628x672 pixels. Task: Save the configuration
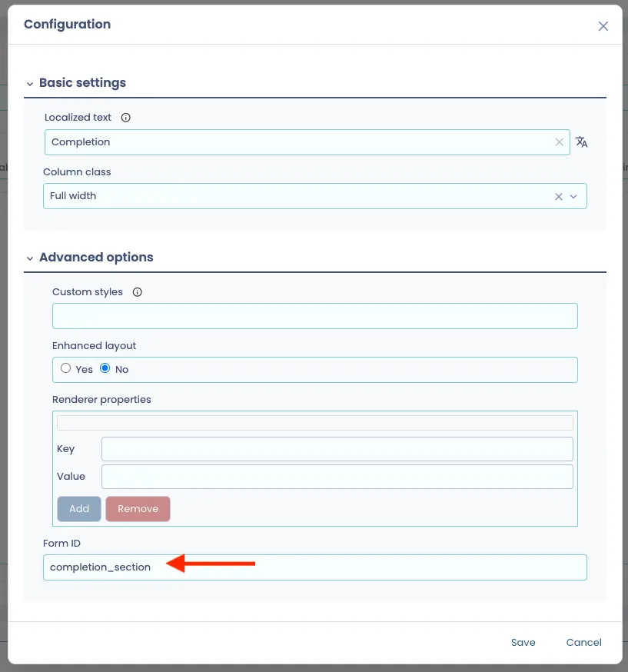523,642
